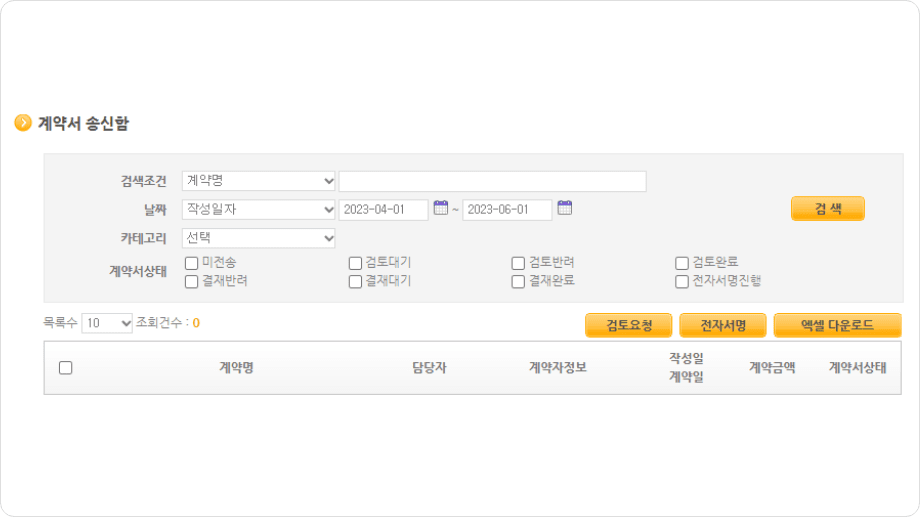920x517 pixels.
Task: Click the orange arrow icon beside 계약서 송신함
Action: [23, 123]
